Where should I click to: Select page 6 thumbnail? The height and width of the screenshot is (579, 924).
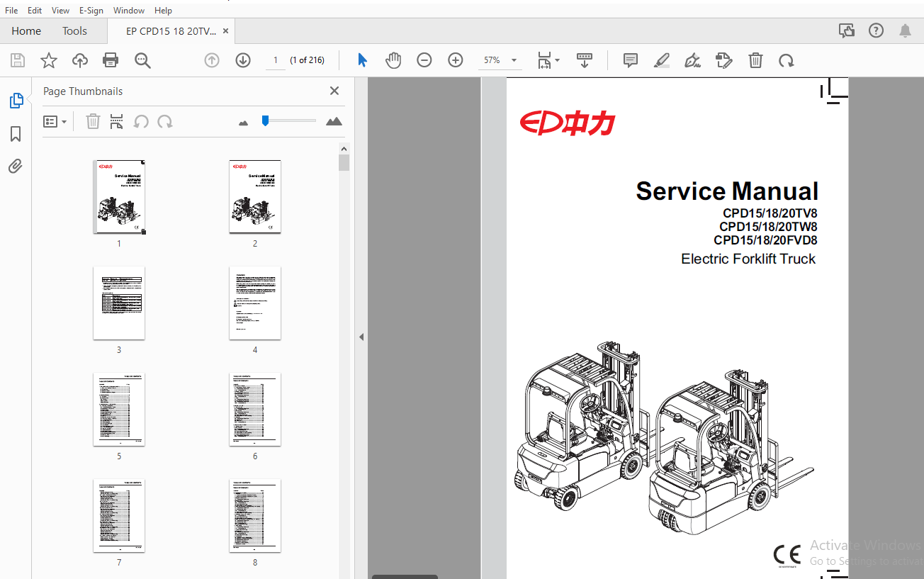(255, 409)
